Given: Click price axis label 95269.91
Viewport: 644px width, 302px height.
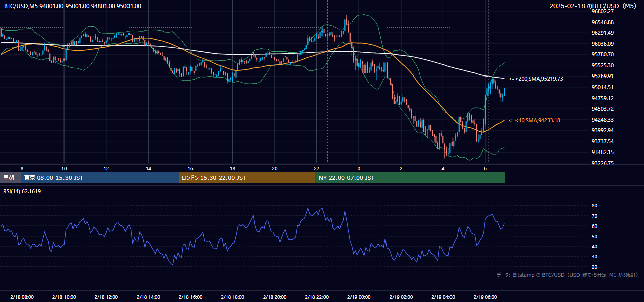Looking at the screenshot, I should (603, 76).
